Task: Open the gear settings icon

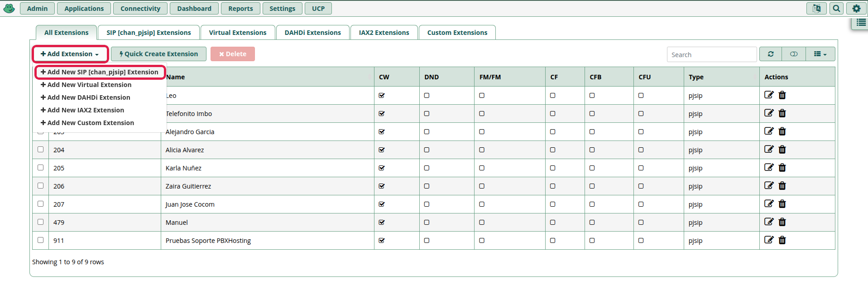Action: point(856,8)
